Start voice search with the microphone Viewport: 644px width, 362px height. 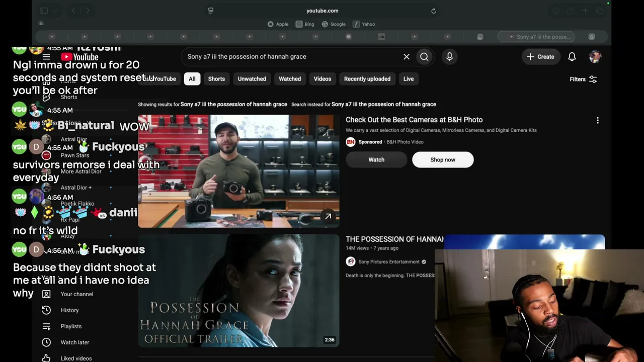tap(449, 57)
